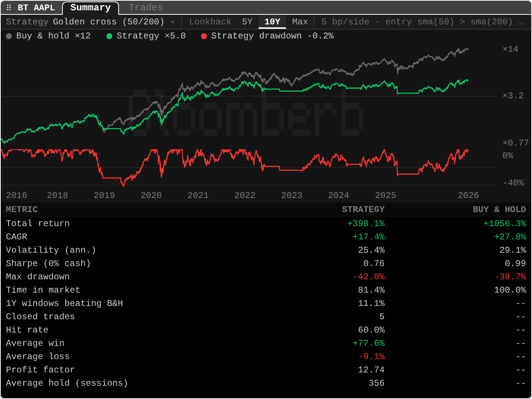Image resolution: width=532 pixels, height=399 pixels.
Task: Toggle the Strategy drawdown -0.2% legend label
Action: click(273, 36)
